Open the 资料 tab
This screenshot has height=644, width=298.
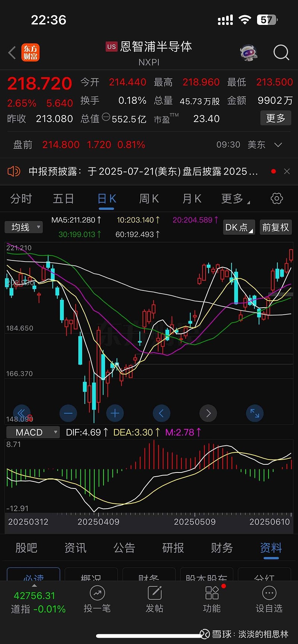[x=271, y=548]
